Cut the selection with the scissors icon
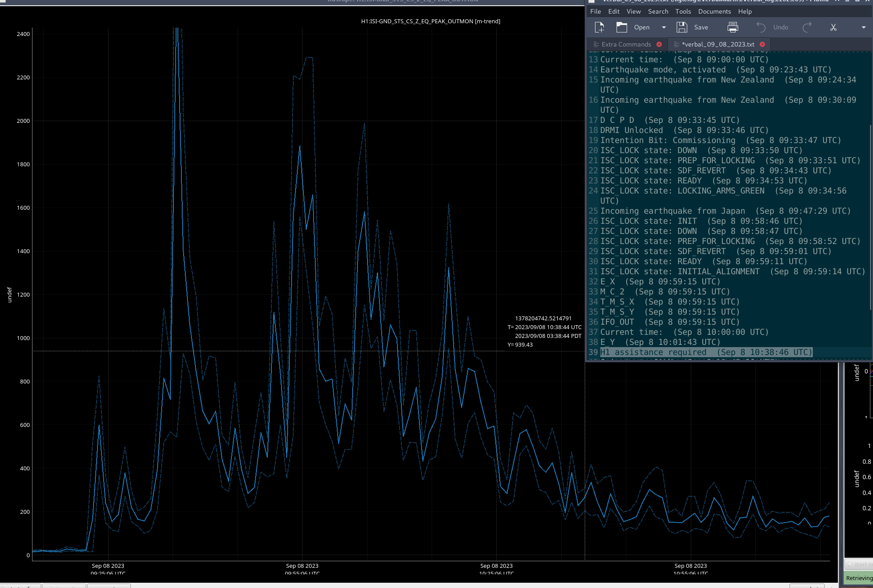Viewport: 873px width, 588px height. [x=833, y=27]
